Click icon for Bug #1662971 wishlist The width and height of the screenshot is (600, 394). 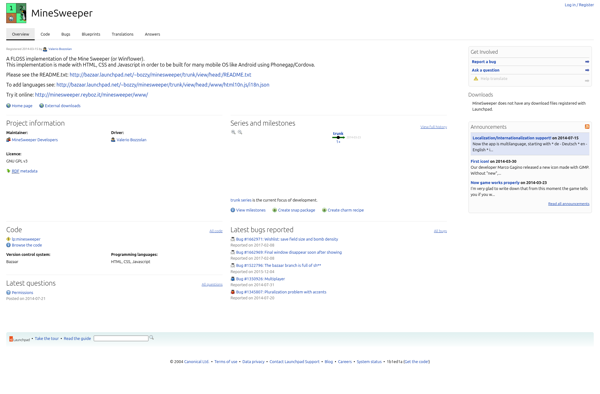(x=233, y=239)
